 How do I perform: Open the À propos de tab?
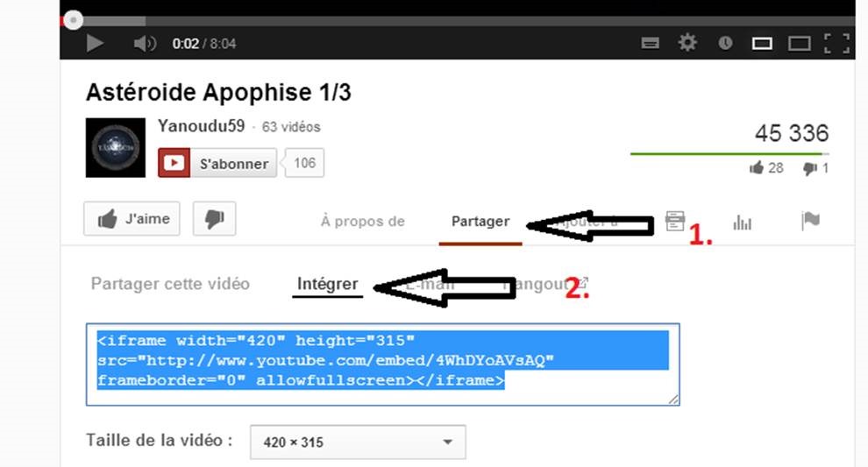point(363,222)
